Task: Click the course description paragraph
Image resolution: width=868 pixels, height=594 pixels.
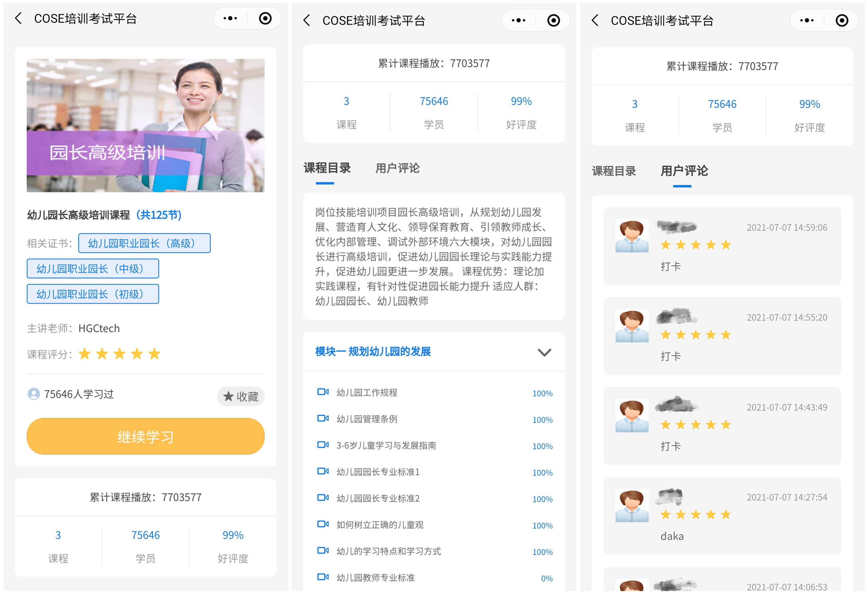Action: pyautogui.click(x=434, y=256)
